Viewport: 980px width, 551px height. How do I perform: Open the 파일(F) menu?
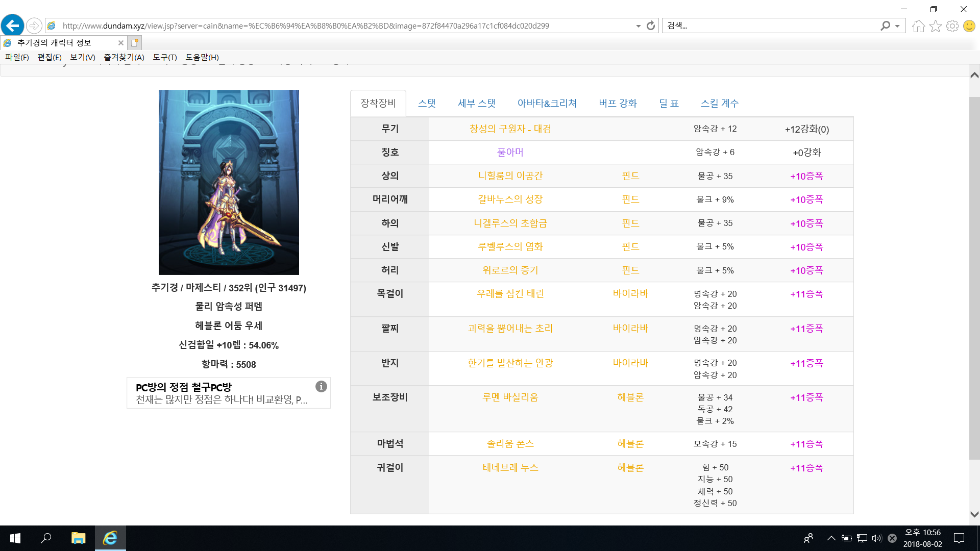click(x=17, y=57)
